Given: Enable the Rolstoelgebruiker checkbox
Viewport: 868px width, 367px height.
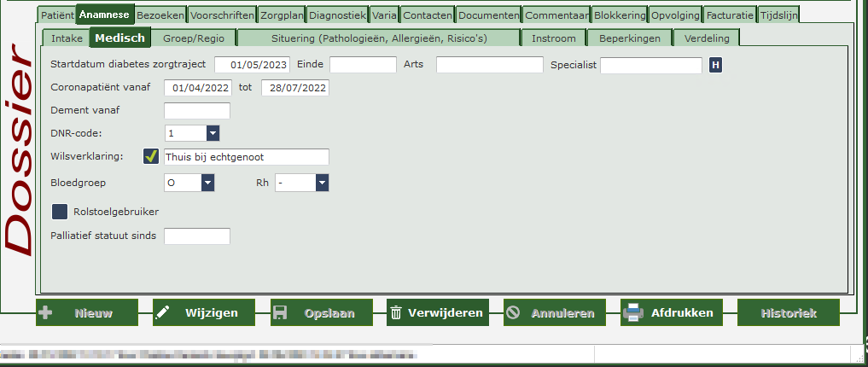Looking at the screenshot, I should click(x=60, y=211).
